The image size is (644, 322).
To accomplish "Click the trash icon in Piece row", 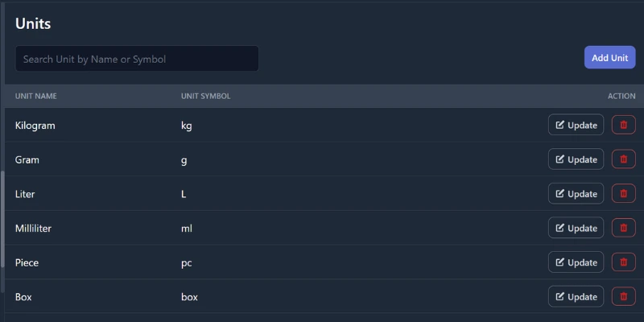I will click(x=623, y=262).
